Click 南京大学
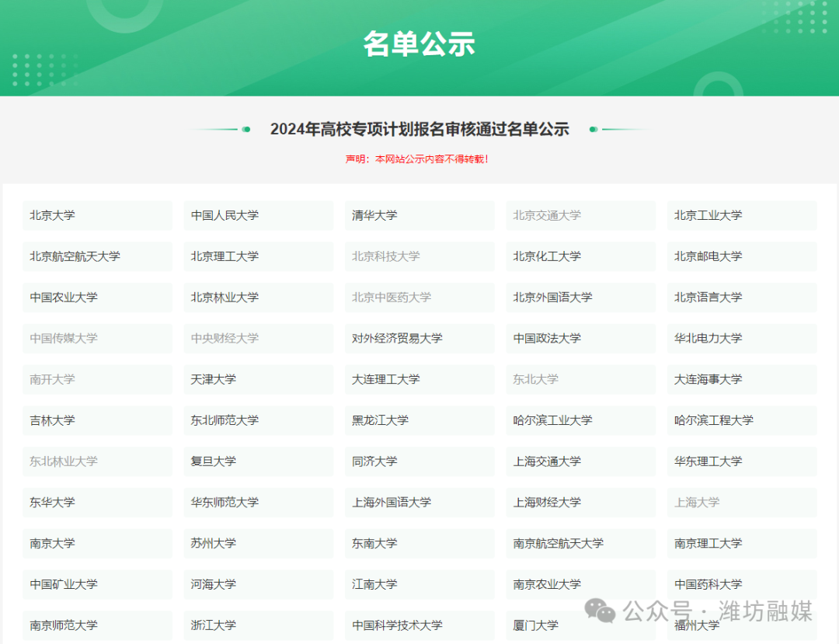Screen dimensions: 839x644 pyautogui.click(x=97, y=544)
